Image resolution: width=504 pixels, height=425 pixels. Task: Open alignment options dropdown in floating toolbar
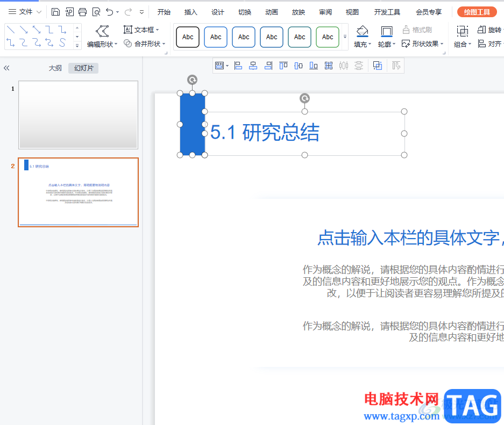click(227, 66)
